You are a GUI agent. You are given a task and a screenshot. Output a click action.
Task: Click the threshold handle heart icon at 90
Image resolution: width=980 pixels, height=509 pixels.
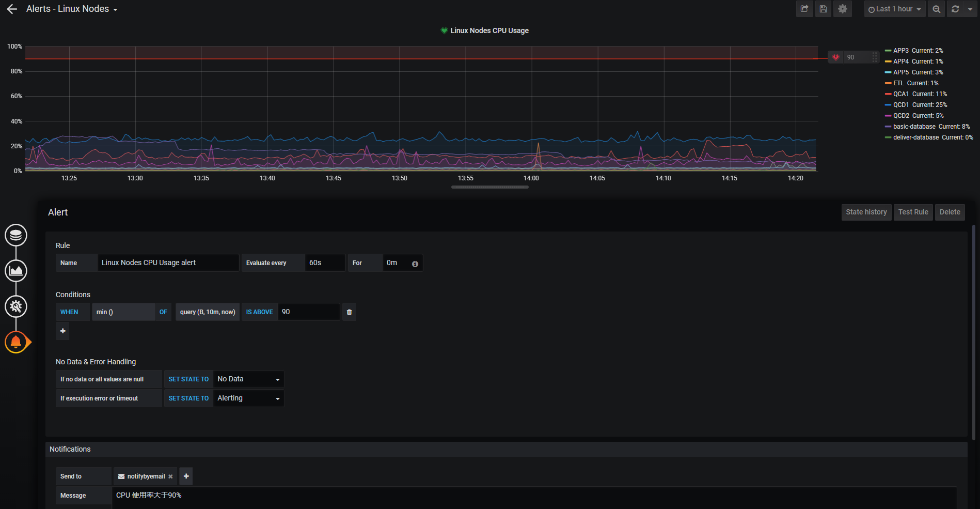point(836,57)
